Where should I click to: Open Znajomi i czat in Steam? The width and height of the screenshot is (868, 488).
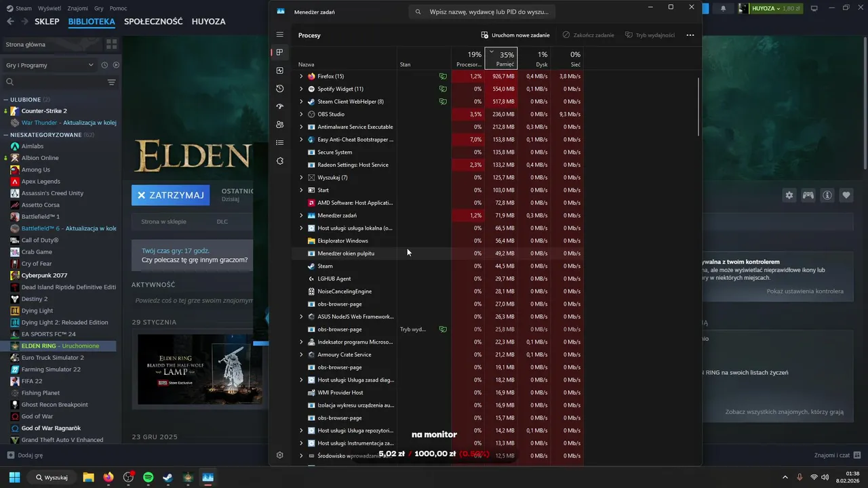pyautogui.click(x=837, y=455)
